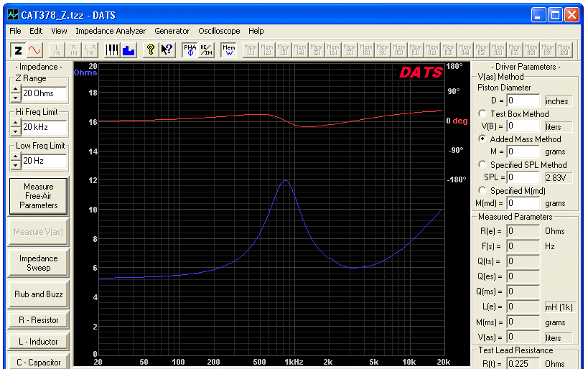Select the Mem 2 memory slot button
The image size is (588, 369).
tap(267, 50)
